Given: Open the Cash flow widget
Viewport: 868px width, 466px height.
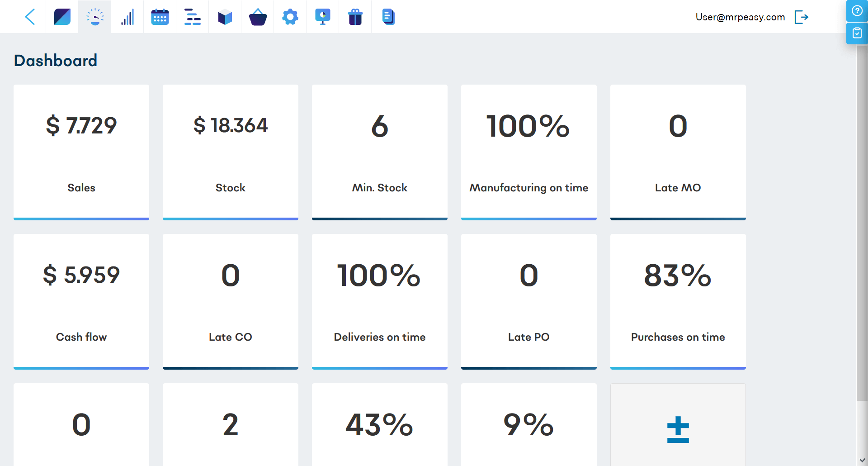Looking at the screenshot, I should (81, 302).
